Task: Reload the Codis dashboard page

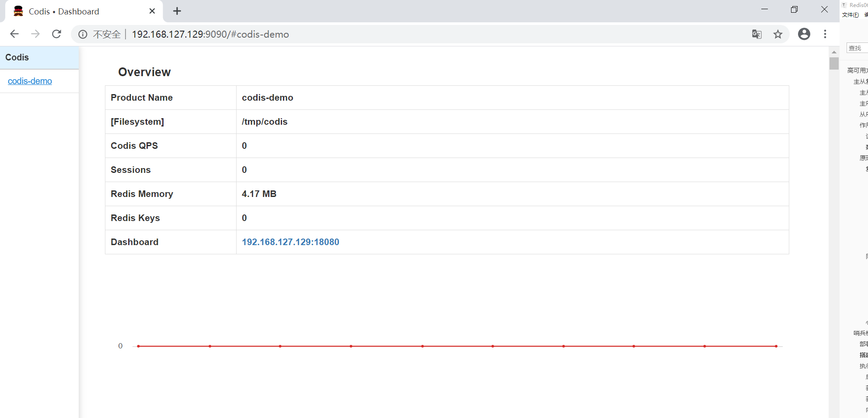Action: click(56, 34)
